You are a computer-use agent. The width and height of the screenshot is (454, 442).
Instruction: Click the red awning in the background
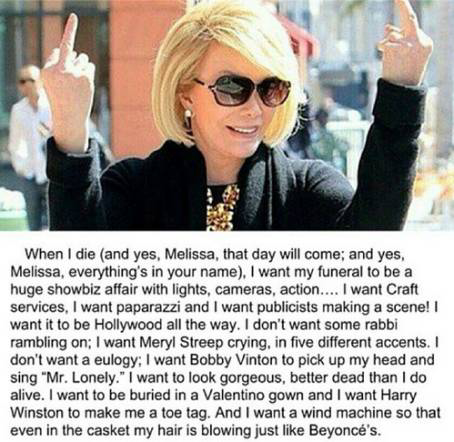(x=297, y=37)
